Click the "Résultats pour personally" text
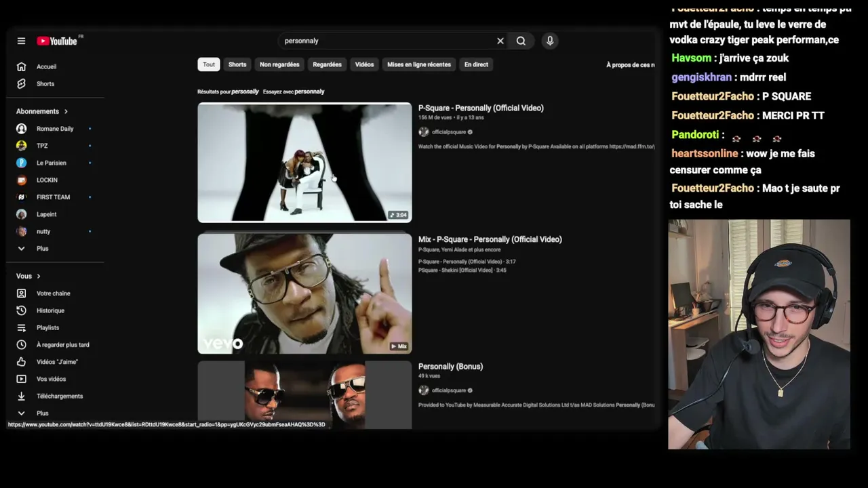 pos(228,91)
